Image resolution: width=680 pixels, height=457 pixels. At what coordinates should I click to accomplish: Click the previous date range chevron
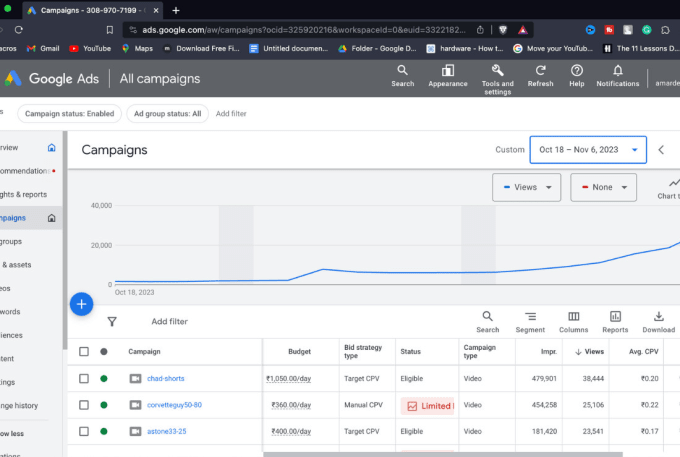click(661, 150)
